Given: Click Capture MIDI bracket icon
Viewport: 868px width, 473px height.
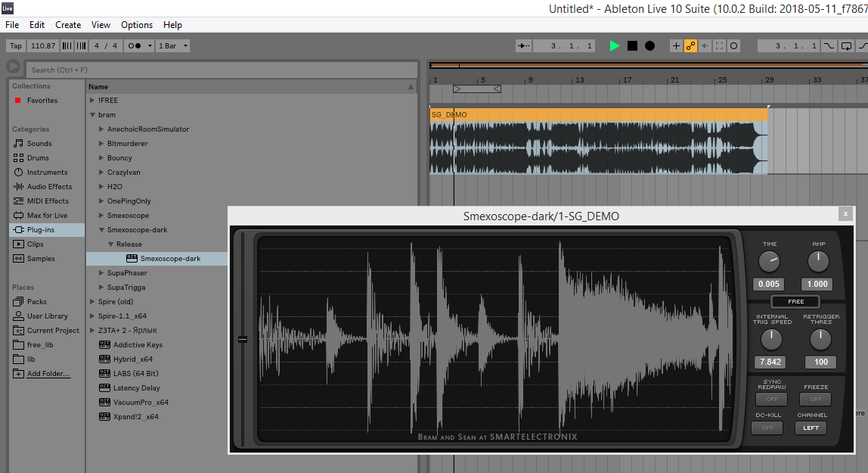Looking at the screenshot, I should (719, 46).
